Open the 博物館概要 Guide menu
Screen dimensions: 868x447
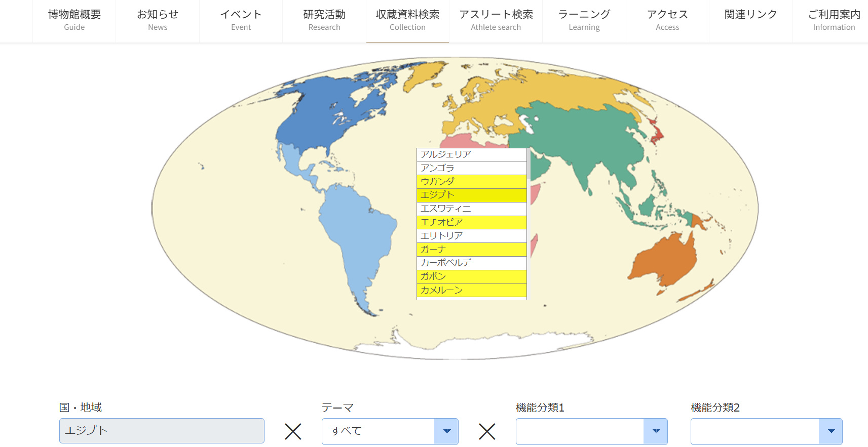(74, 20)
